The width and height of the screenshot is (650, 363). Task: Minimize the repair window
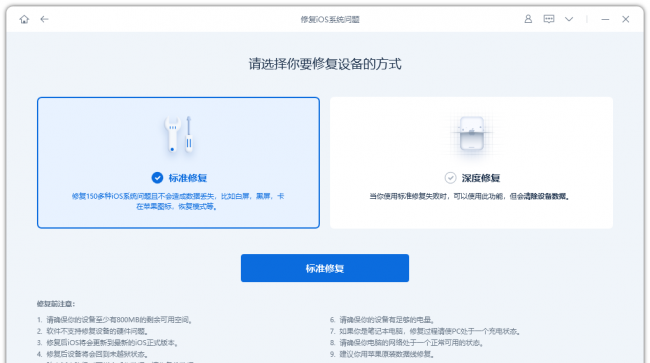(x=605, y=19)
